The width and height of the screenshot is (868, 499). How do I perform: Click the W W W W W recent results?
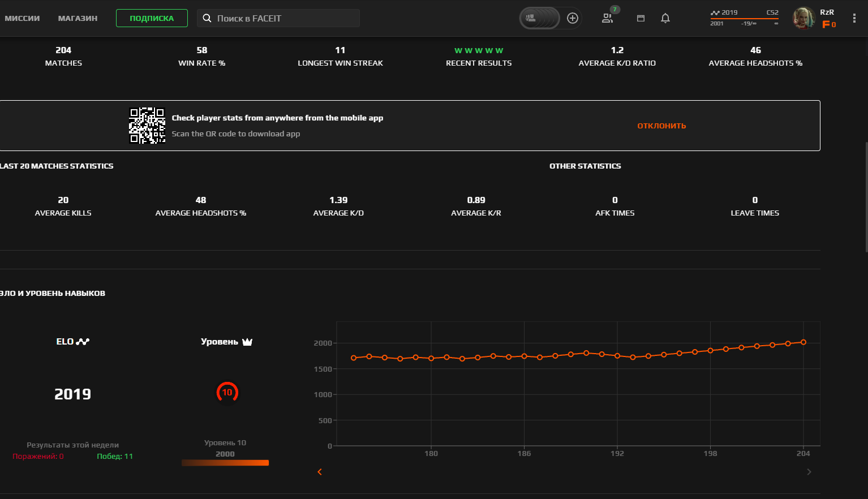pyautogui.click(x=479, y=50)
